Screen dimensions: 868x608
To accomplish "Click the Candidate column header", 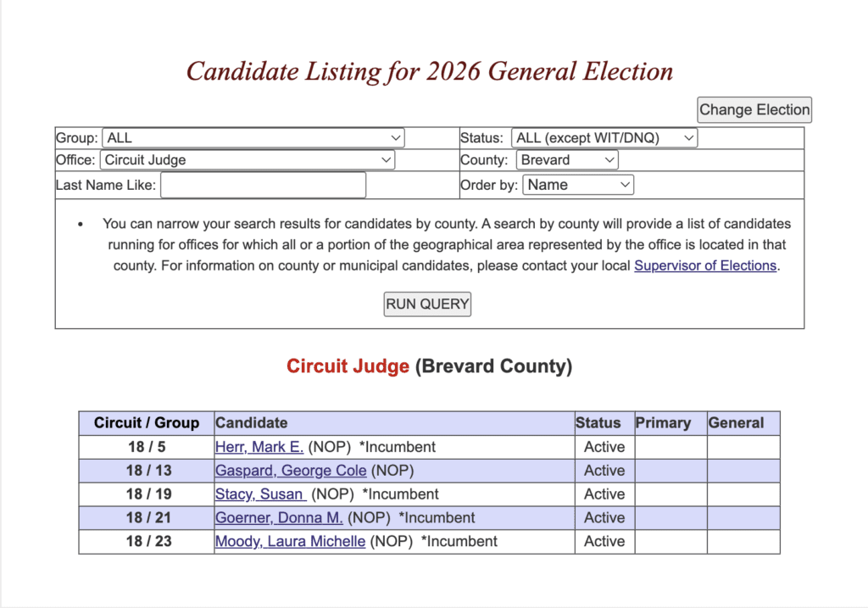I will click(252, 423).
